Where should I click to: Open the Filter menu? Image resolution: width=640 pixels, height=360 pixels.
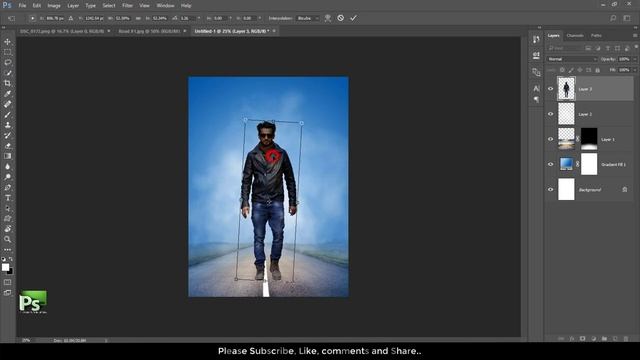[x=127, y=6]
